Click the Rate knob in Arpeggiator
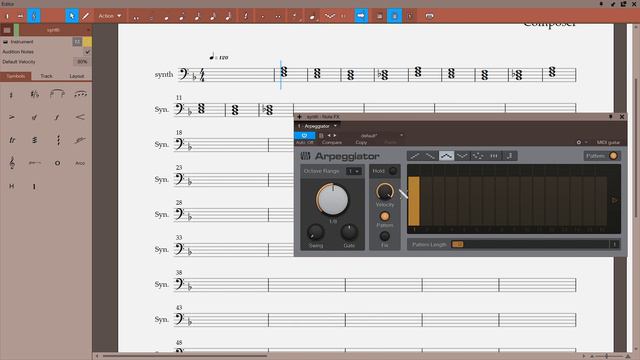This screenshot has width=640, height=360. [x=332, y=199]
